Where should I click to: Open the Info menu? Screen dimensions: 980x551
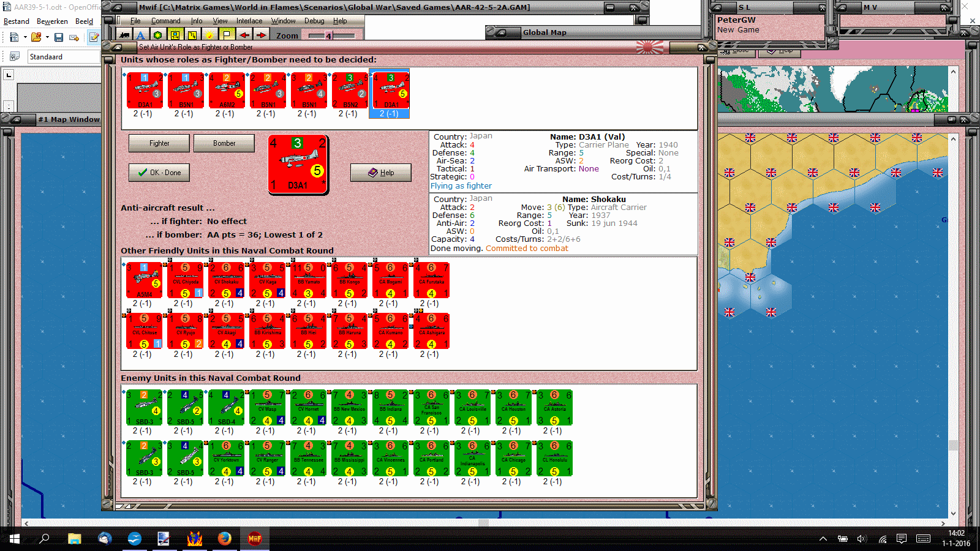pos(197,21)
